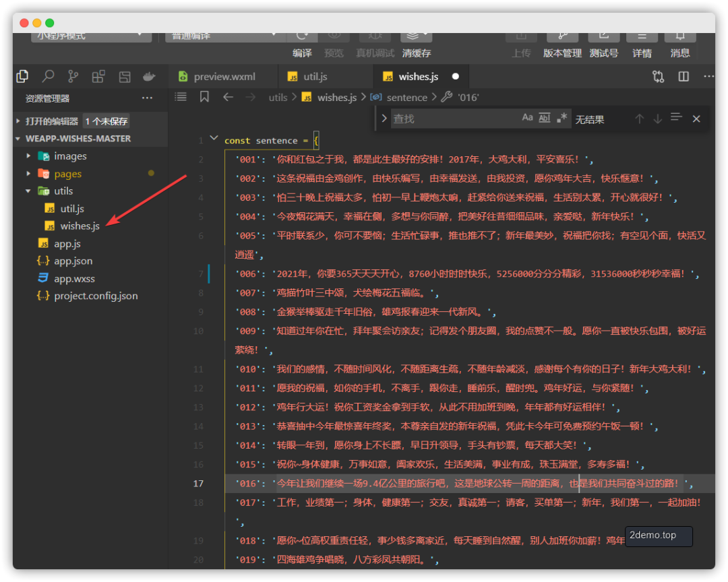This screenshot has width=728, height=582.
Task: Collapse WEAPP-WISHES-MASTER project section
Action: point(18,138)
